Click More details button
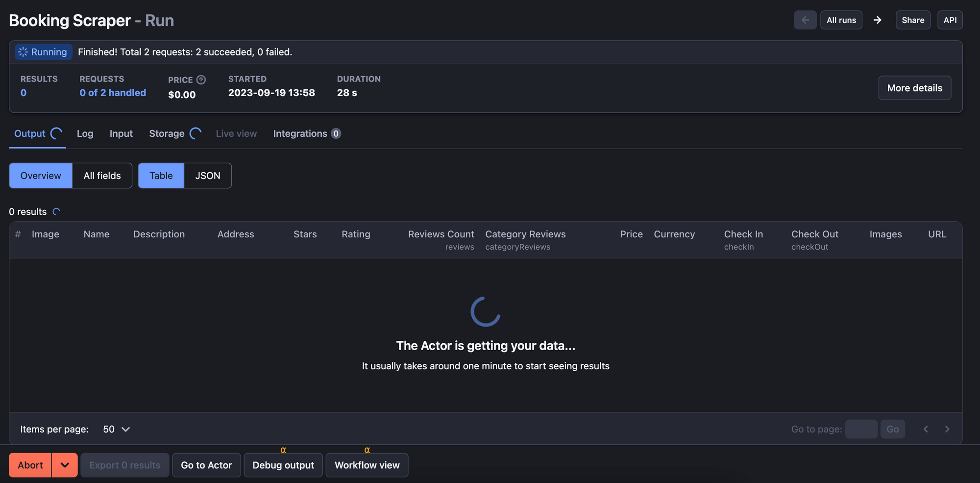The width and height of the screenshot is (980, 483). (x=915, y=88)
